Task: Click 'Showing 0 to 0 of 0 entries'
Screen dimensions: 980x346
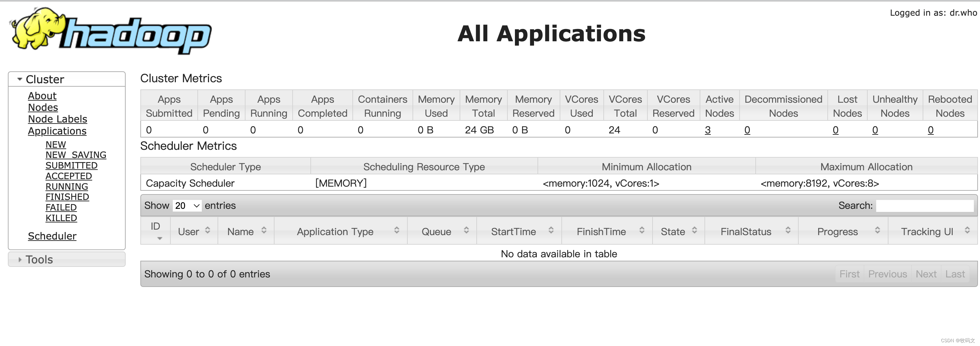Action: point(207,274)
